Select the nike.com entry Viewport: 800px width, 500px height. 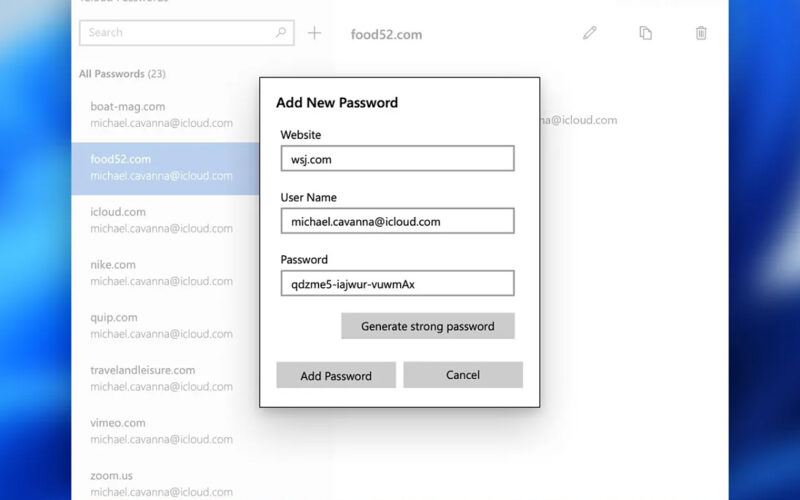[x=165, y=273]
